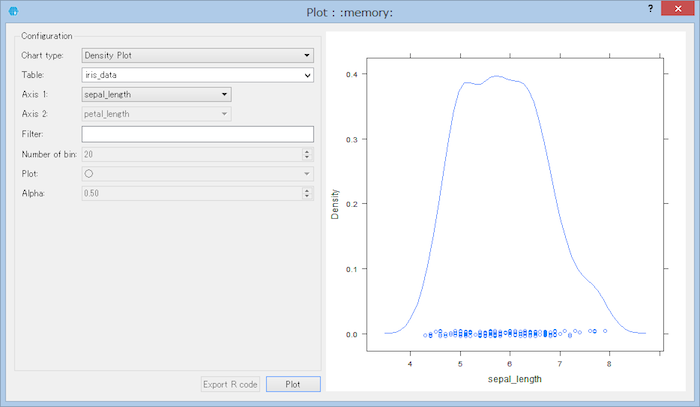
Task: Click the Plot button
Action: coord(293,384)
